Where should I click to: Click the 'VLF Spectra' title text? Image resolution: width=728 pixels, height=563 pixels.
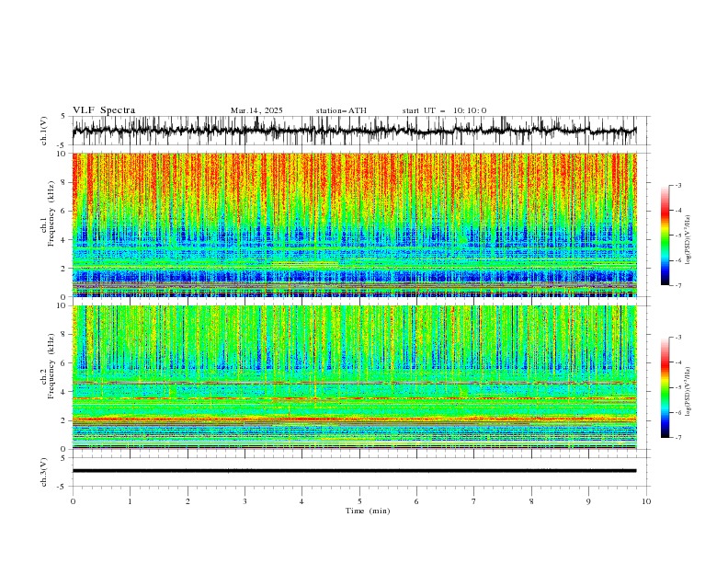pyautogui.click(x=104, y=110)
